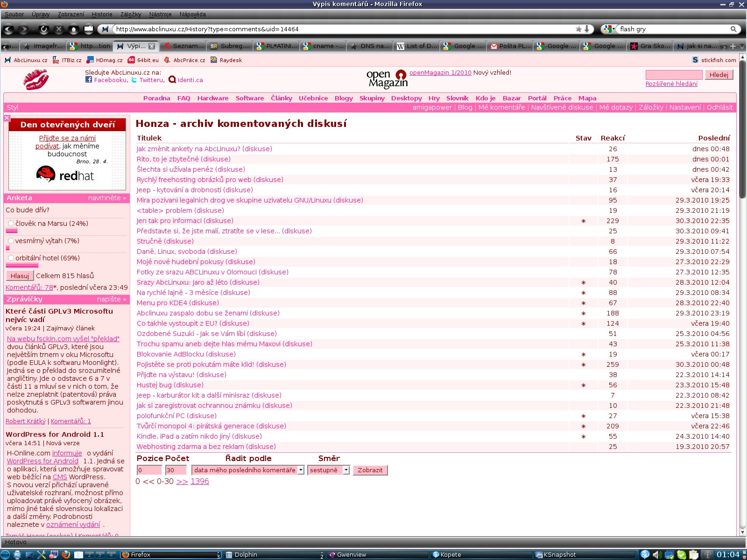Select radio button 'orbitální hotel'
The width and height of the screenshot is (747, 560).
(x=11, y=258)
